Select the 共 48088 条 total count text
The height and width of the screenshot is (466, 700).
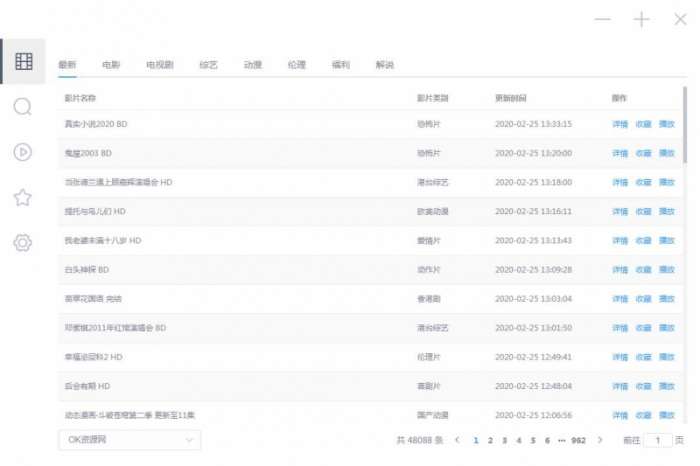pos(420,441)
